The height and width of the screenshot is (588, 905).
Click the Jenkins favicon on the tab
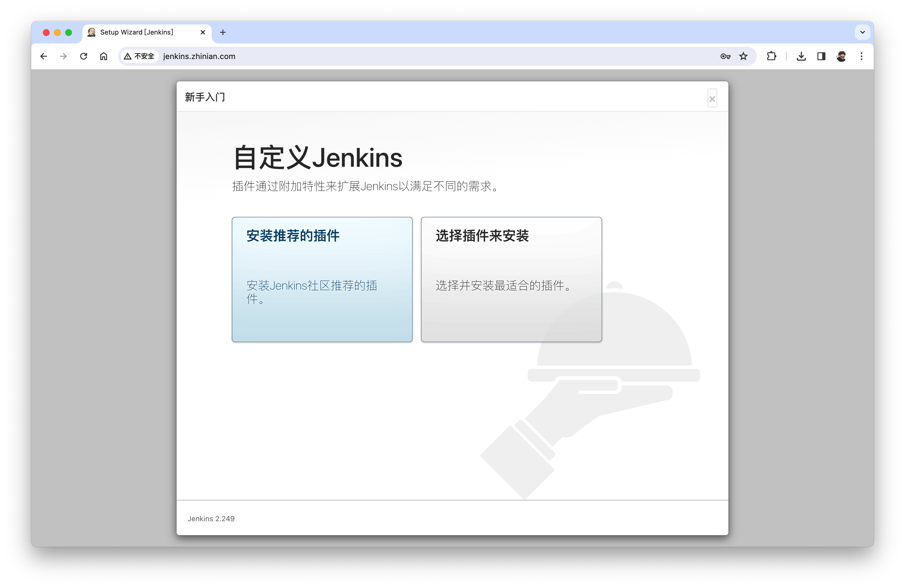pos(91,32)
